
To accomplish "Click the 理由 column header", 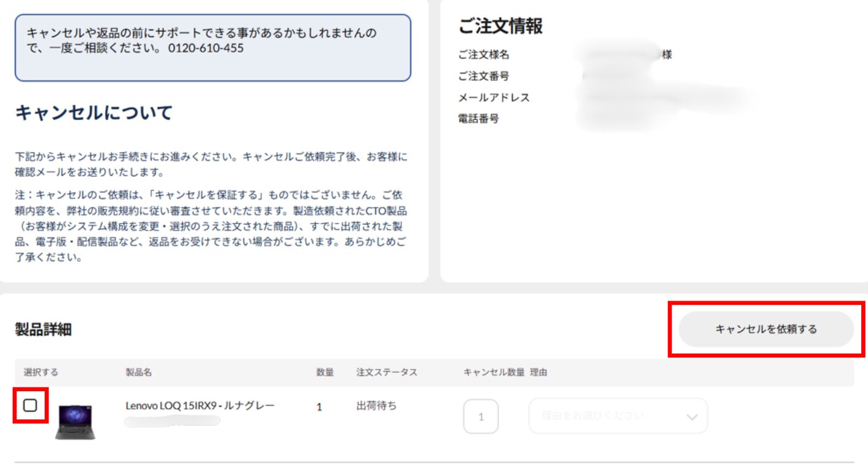I will coord(538,372).
